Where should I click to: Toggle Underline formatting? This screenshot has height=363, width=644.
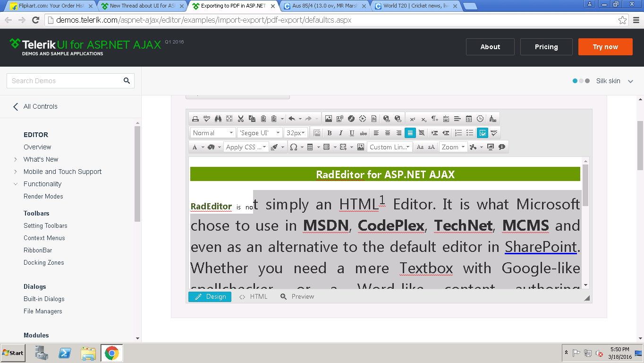352,133
